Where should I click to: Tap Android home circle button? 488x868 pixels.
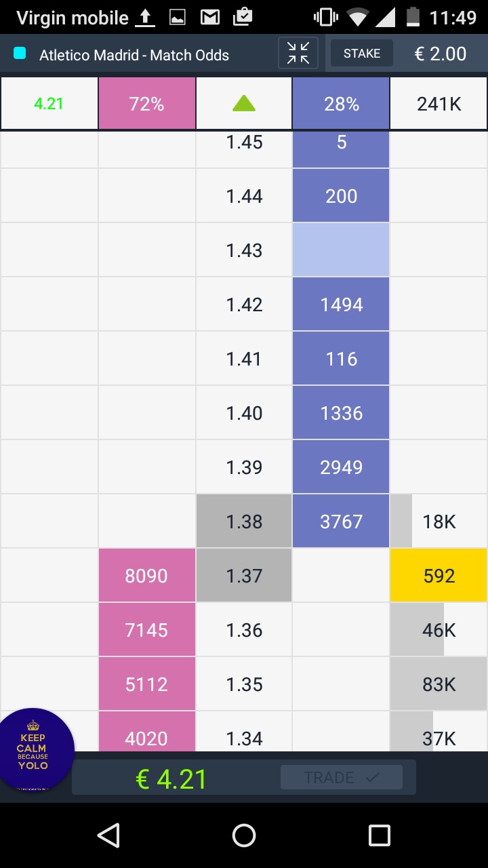244,835
